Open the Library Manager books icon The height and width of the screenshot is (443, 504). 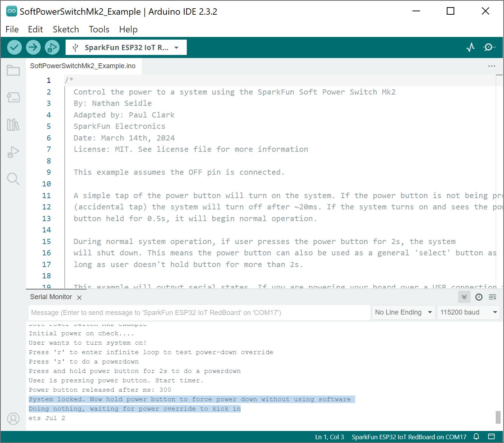click(x=13, y=125)
